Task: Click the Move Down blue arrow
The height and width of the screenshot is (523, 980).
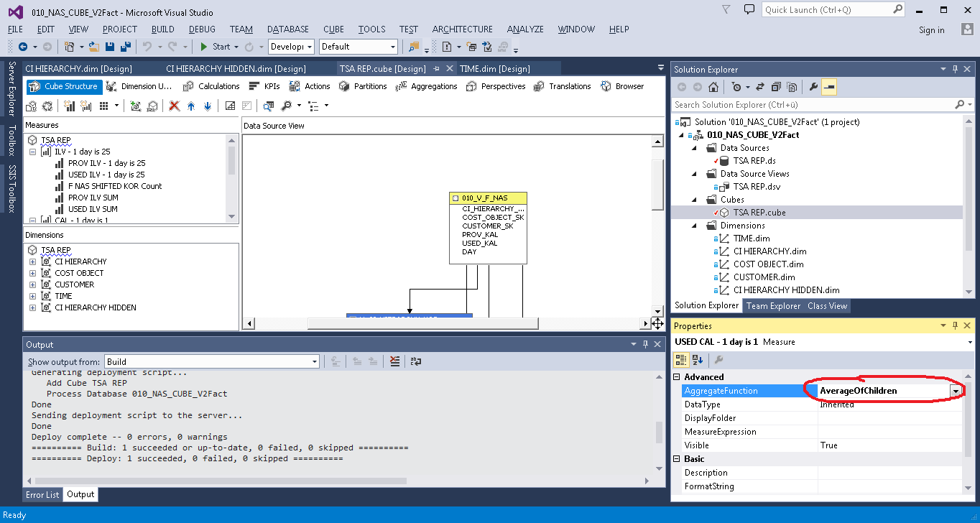Action: [208, 106]
